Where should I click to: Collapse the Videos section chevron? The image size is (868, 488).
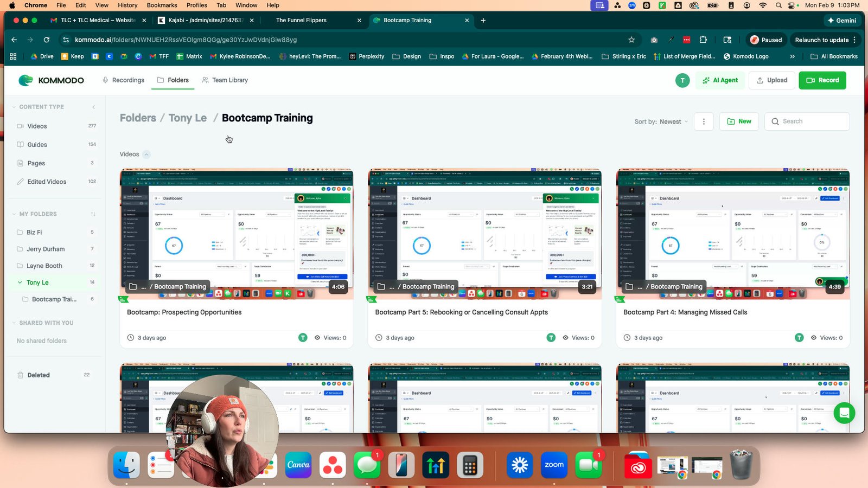[x=146, y=155]
